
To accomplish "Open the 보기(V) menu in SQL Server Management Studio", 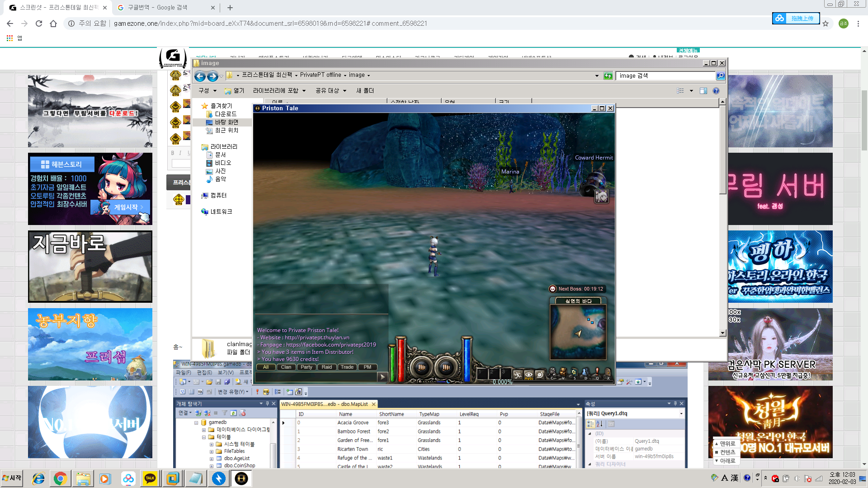I will coord(226,373).
